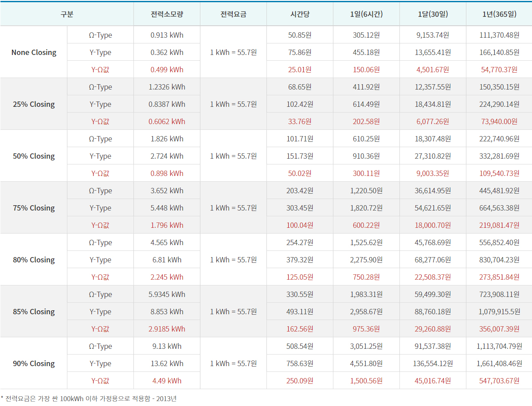The image size is (532, 406).
Task: Click the 1년(365일) column header
Action: (x=499, y=14)
